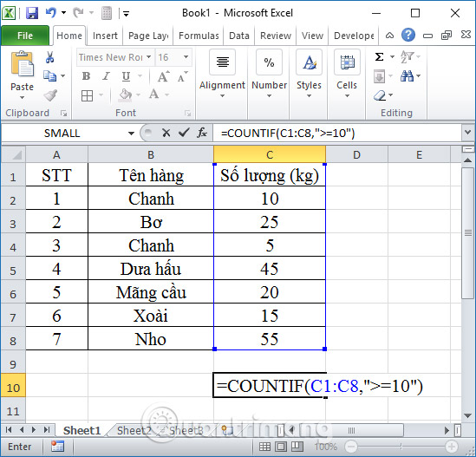This screenshot has height=457, width=476.
Task: Click the Decrease Font Size icon
Action: pyautogui.click(x=182, y=76)
